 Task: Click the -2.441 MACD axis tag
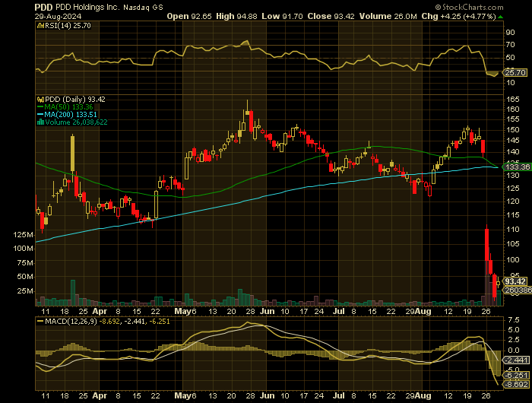coord(516,360)
